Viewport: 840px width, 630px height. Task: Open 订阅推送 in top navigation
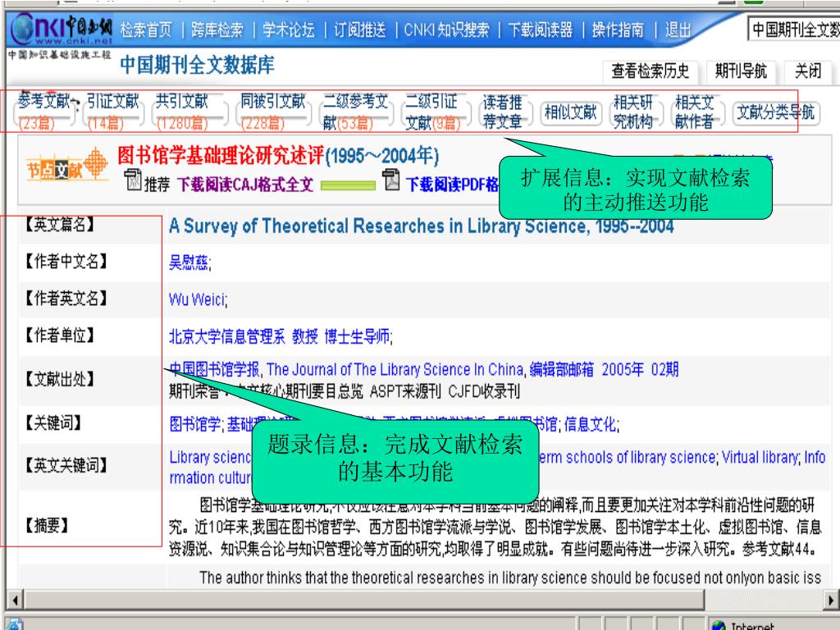pyautogui.click(x=359, y=30)
